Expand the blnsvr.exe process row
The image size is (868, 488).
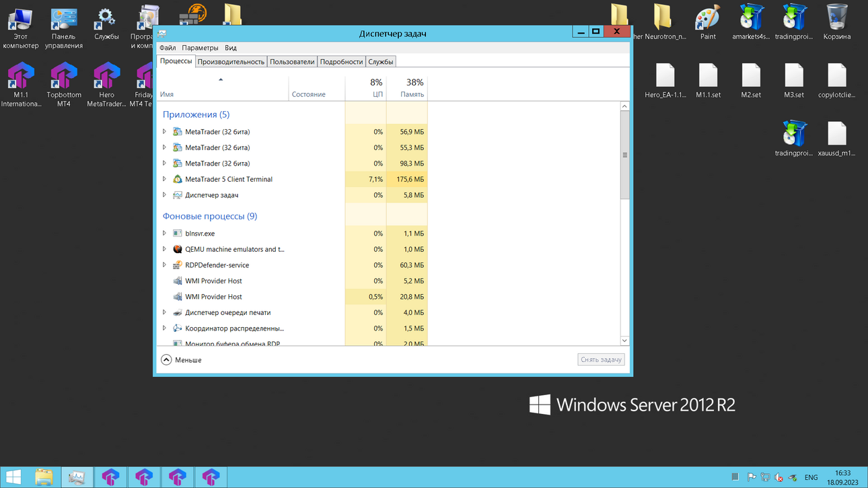pos(164,234)
